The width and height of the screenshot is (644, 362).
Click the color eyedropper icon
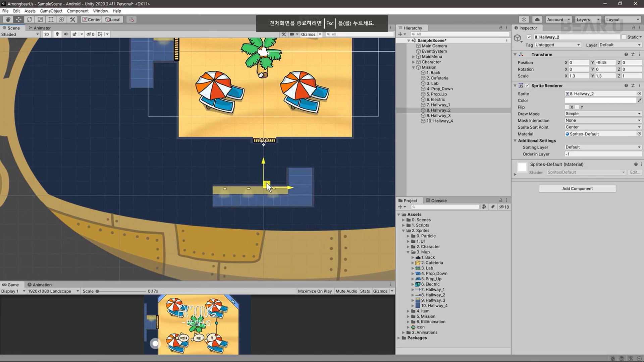pyautogui.click(x=640, y=100)
